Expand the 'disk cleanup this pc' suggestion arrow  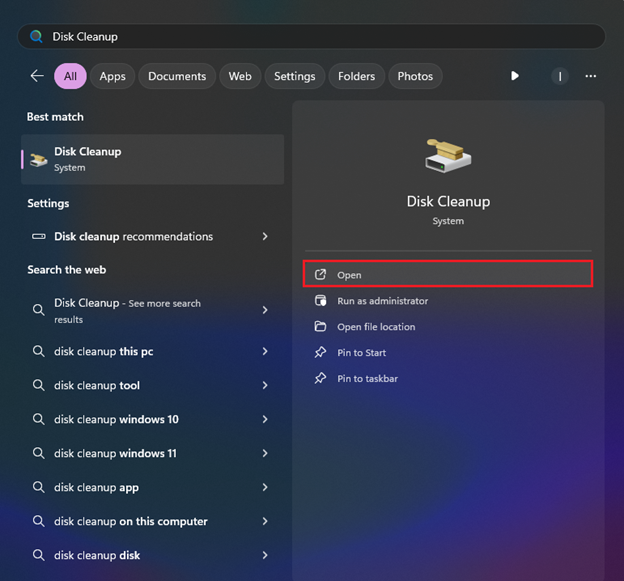coord(265,352)
